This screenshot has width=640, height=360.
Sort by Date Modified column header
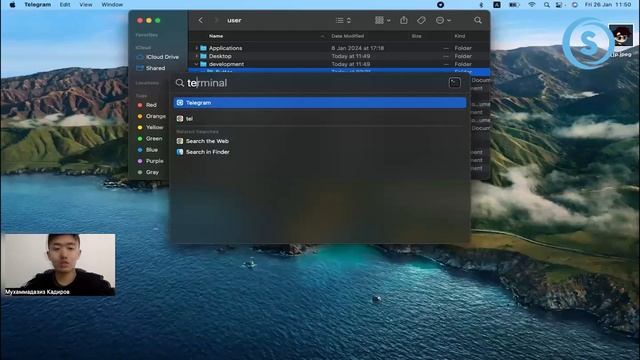coord(347,36)
